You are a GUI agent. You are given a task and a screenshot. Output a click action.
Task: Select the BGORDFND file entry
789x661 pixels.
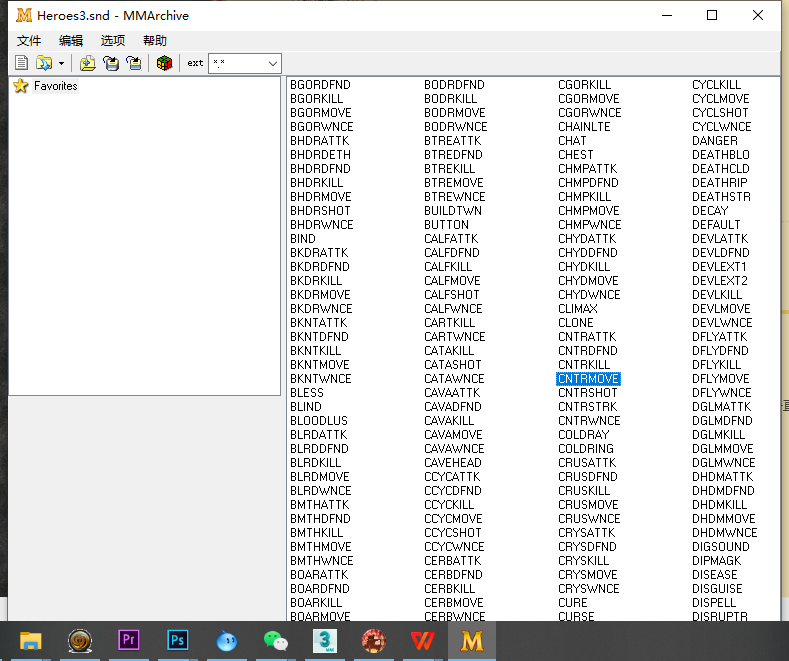[320, 85]
